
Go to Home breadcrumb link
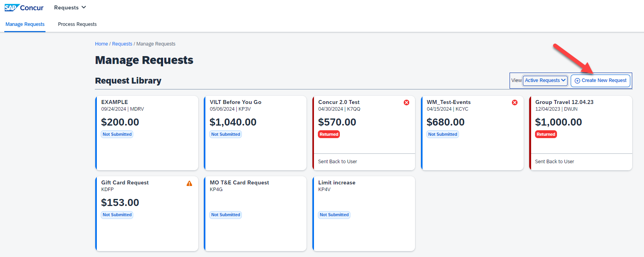pyautogui.click(x=101, y=44)
